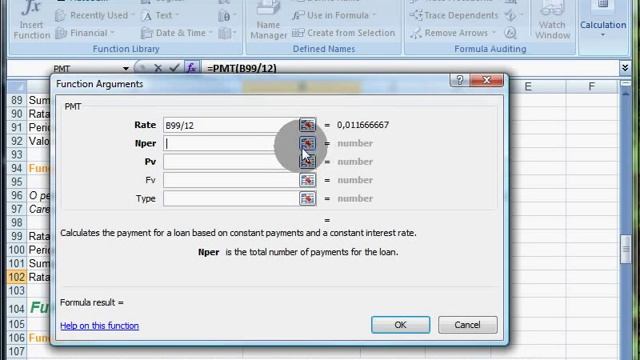
Task: Expand the formula bar with chevron
Action: coord(625,68)
